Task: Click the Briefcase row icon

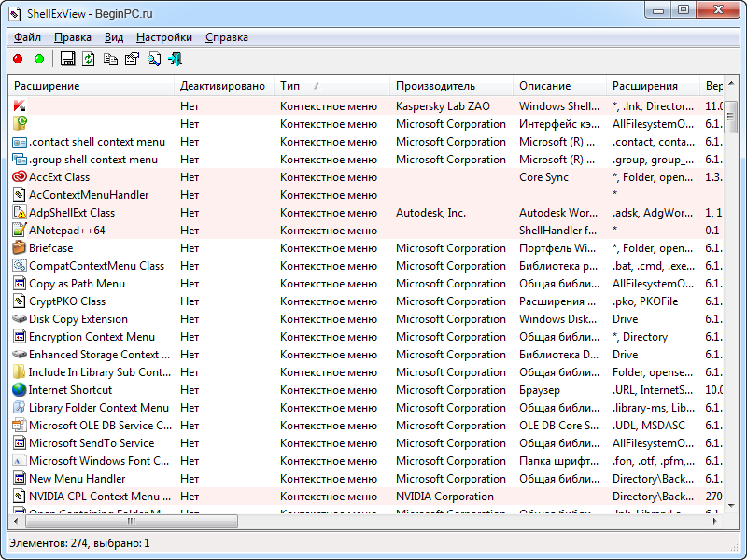Action: [x=20, y=247]
